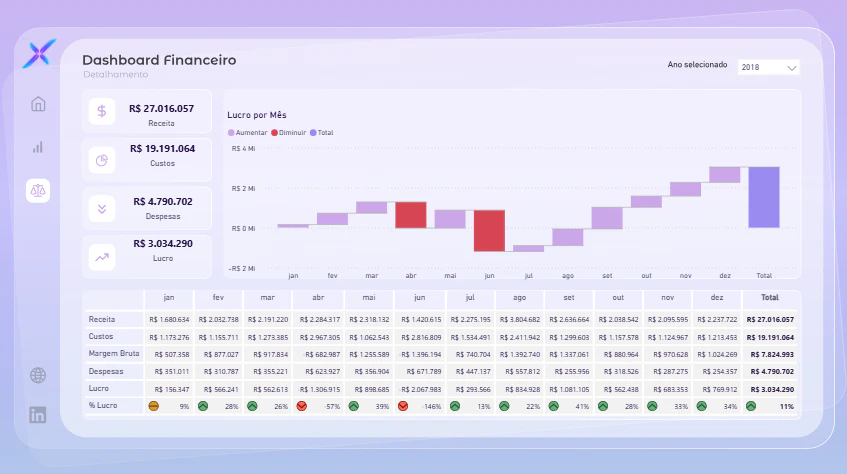Click the Aumentar legend color dot
Screen dimensions: 847x474
(x=231, y=132)
